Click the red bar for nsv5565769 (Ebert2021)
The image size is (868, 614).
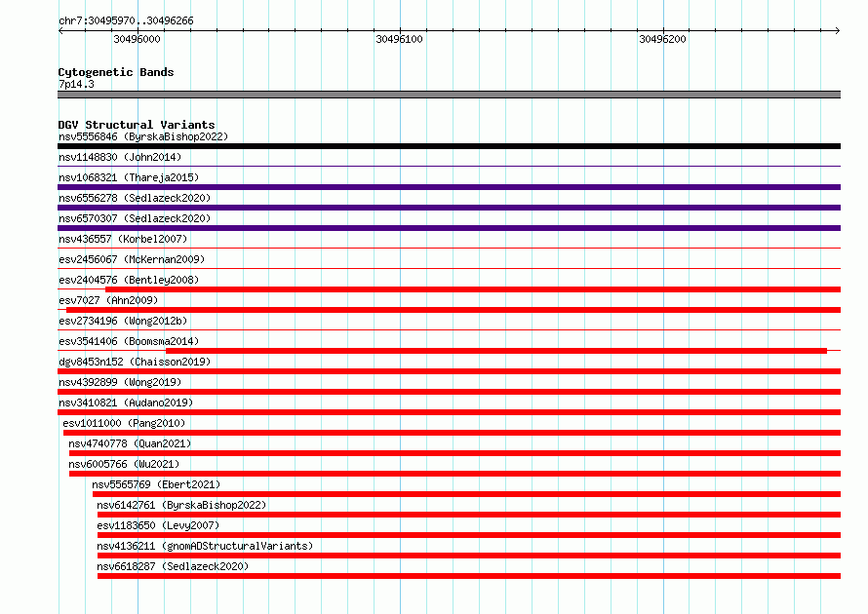[x=466, y=494]
